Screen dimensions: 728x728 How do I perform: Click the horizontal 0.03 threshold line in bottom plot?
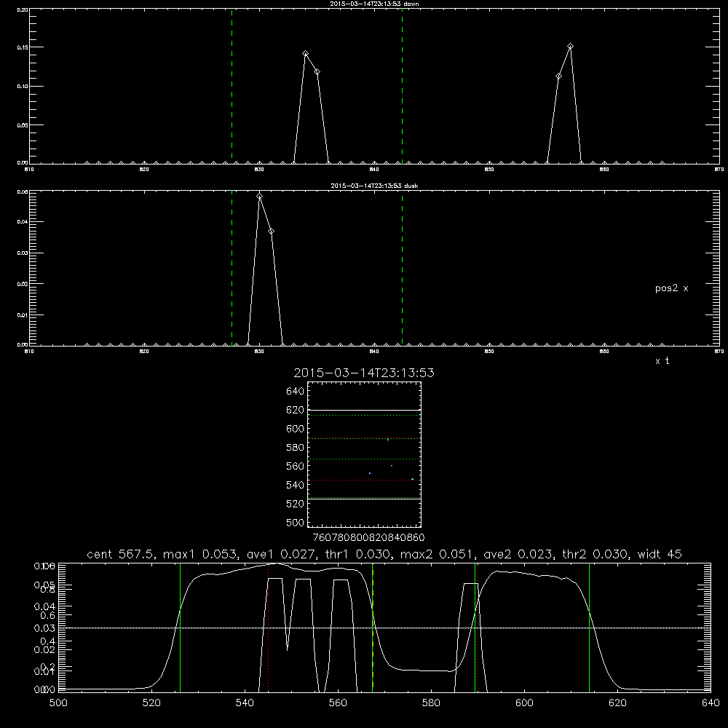(384, 628)
